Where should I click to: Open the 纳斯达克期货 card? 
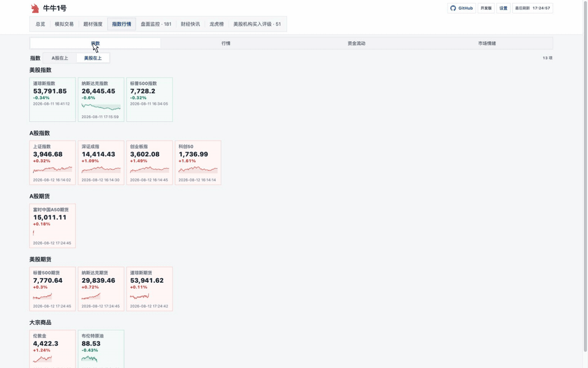[x=101, y=289]
